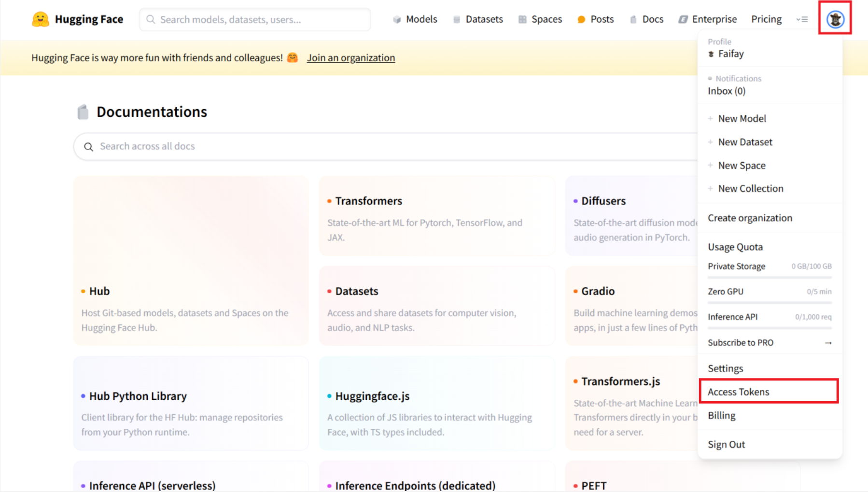
Task: Click the Datasets icon in navbar
Action: pyautogui.click(x=457, y=19)
